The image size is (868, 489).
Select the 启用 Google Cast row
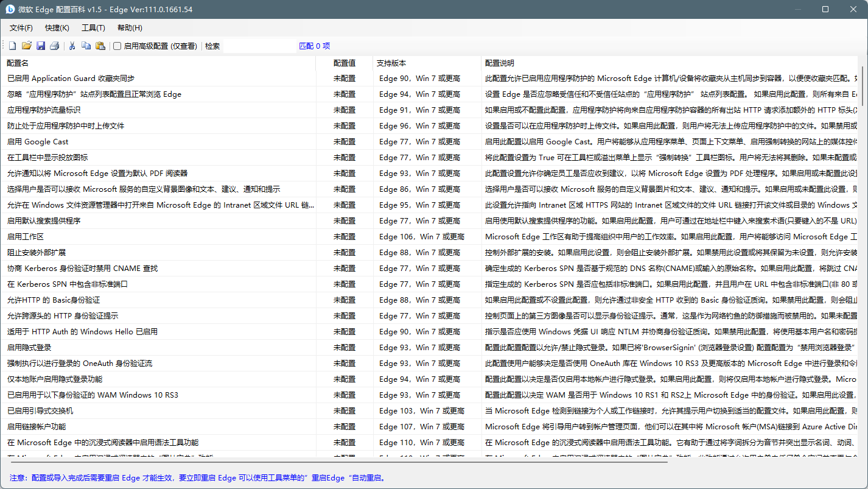point(430,141)
